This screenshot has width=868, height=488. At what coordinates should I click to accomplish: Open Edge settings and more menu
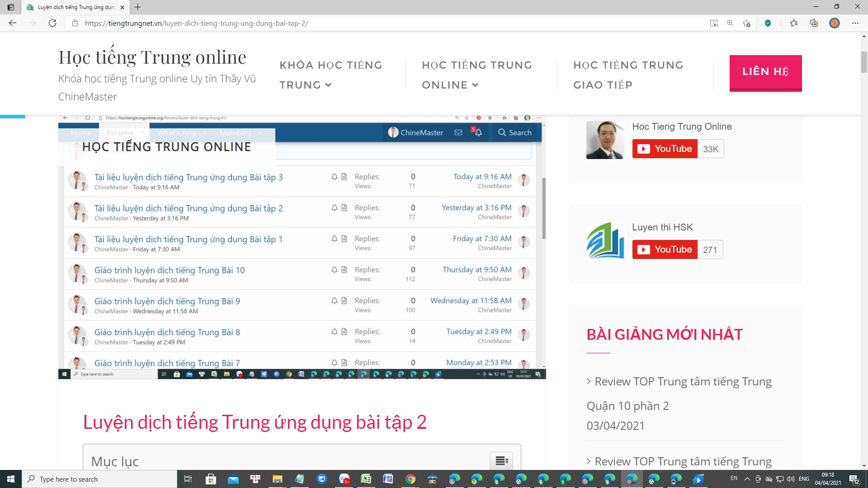coord(855,23)
